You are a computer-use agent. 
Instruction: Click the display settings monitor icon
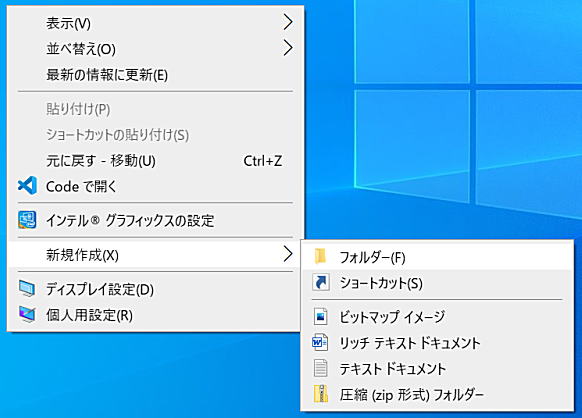pos(27,289)
